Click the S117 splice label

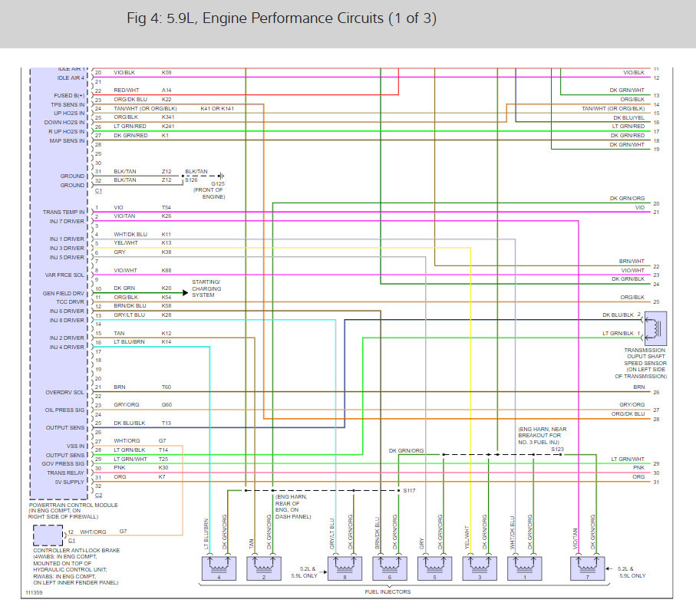(x=409, y=490)
